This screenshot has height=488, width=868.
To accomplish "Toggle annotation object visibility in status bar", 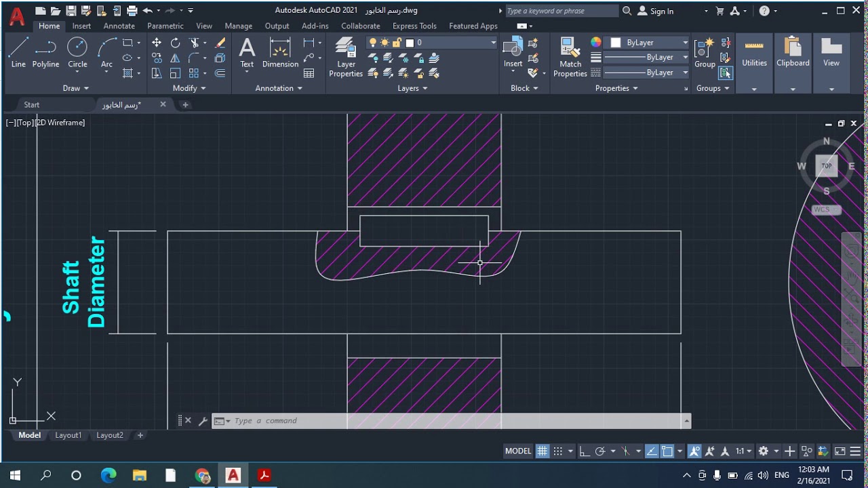I will (694, 451).
